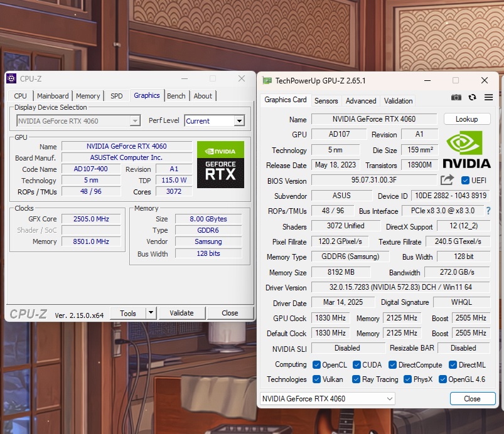The height and width of the screenshot is (434, 504).
Task: Open the Advanced tab in GPU-Z
Action: [361, 101]
